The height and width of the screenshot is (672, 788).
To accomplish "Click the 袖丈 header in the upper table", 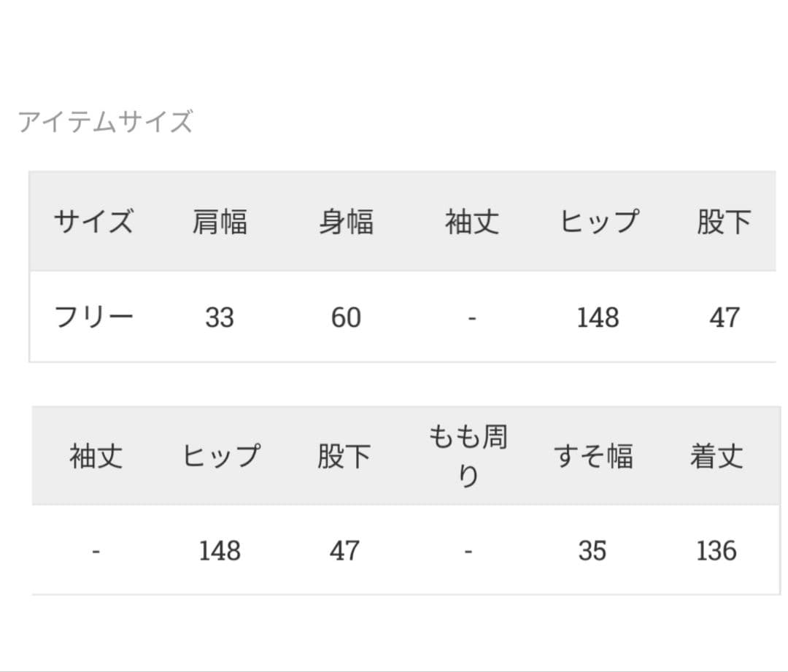I will click(472, 221).
